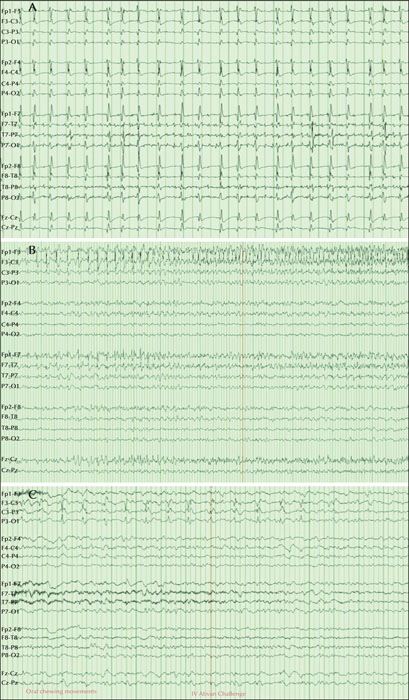Click the P4-O2 channel label in panel B
The image size is (409, 700).
tap(11, 333)
